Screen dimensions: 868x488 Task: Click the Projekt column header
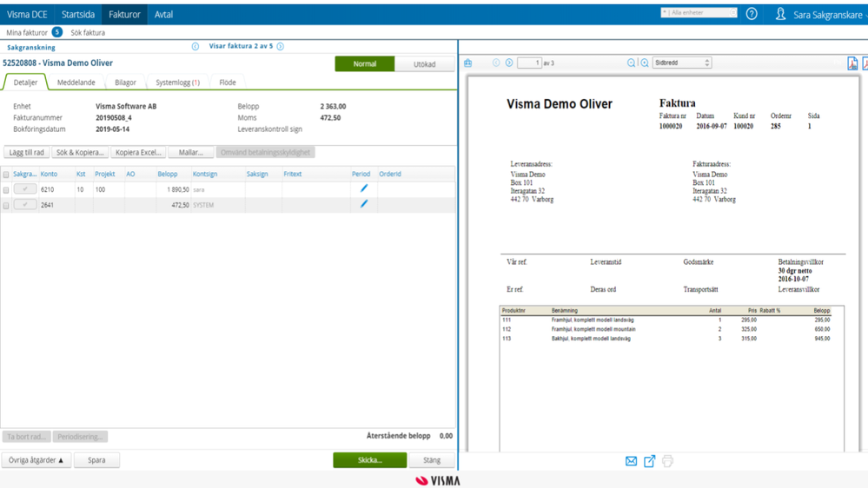coord(104,174)
